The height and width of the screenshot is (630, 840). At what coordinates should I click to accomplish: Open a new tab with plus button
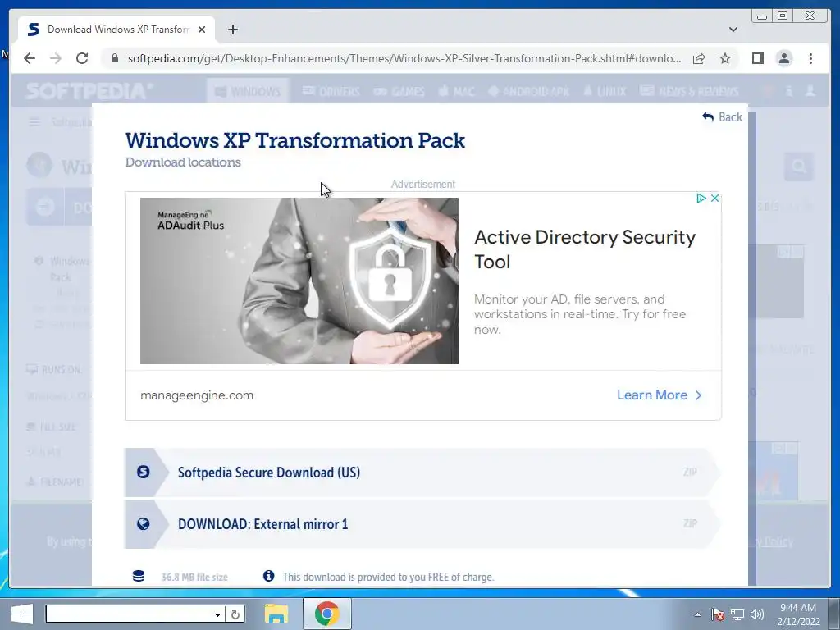[232, 30]
